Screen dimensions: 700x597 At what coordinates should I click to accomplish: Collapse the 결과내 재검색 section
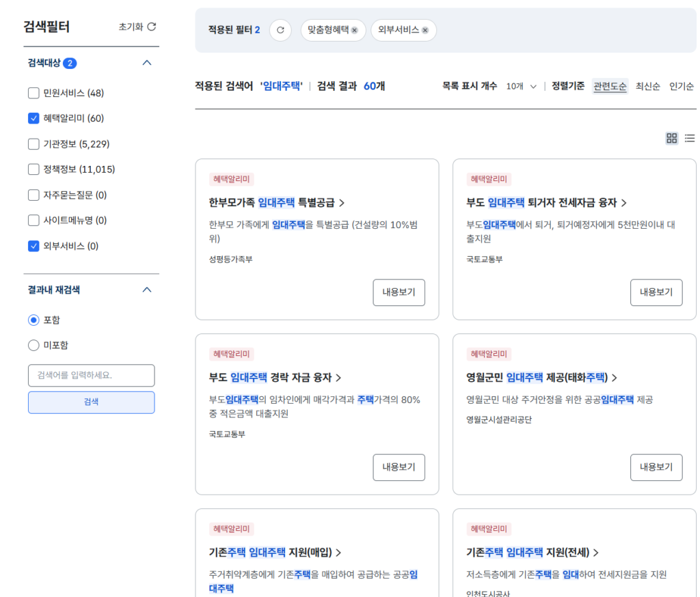pyautogui.click(x=146, y=290)
